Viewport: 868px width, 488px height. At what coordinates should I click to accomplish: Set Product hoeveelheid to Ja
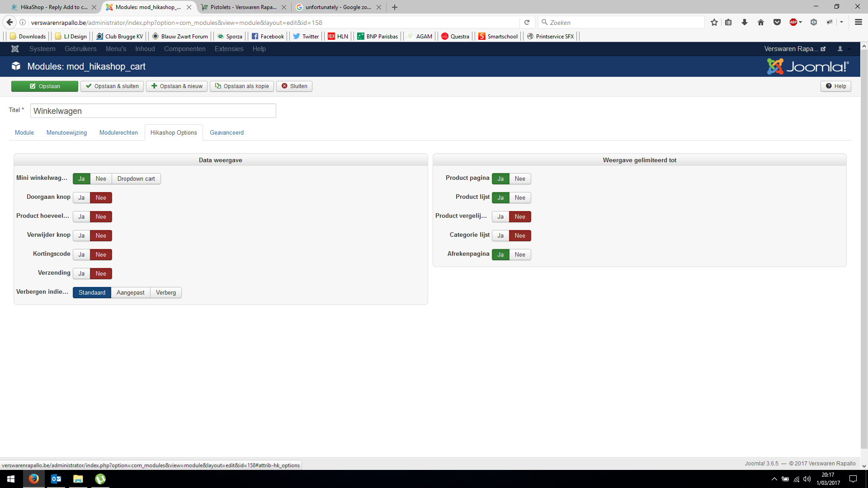(x=81, y=216)
